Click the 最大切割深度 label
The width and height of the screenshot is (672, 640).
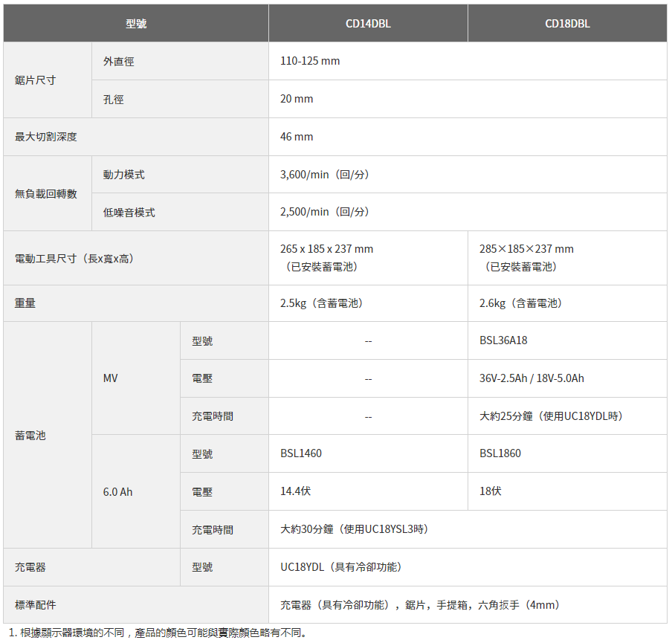click(46, 137)
